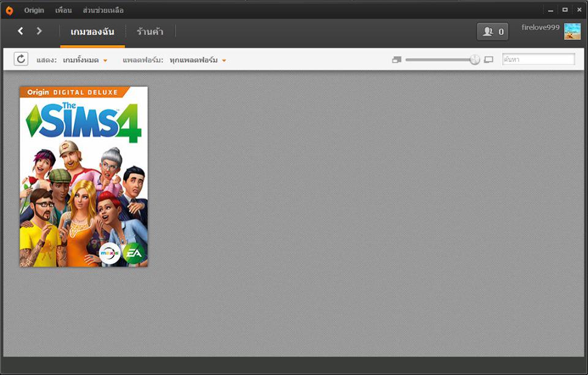
Task: Adjust the tile size slider handle
Action: coord(475,59)
